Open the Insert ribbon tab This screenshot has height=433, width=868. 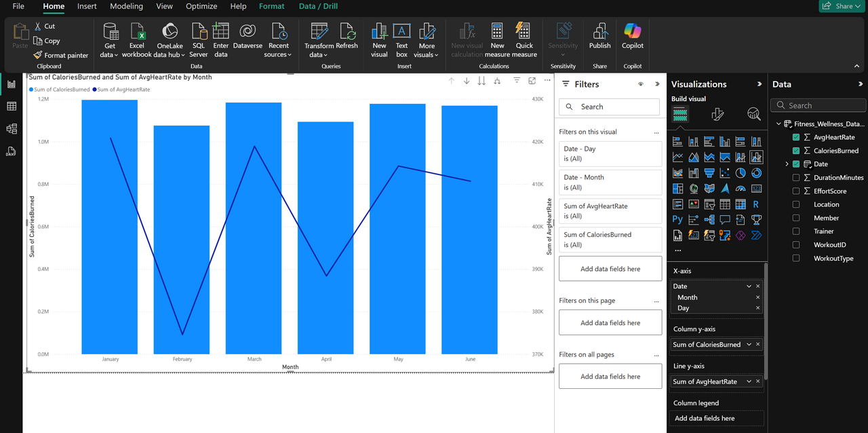(x=87, y=6)
